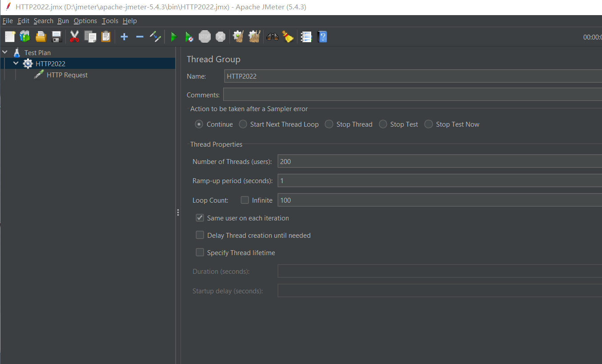Click the Startup delay (seconds) field
Viewport: 602px width, 364px height.
pos(439,291)
